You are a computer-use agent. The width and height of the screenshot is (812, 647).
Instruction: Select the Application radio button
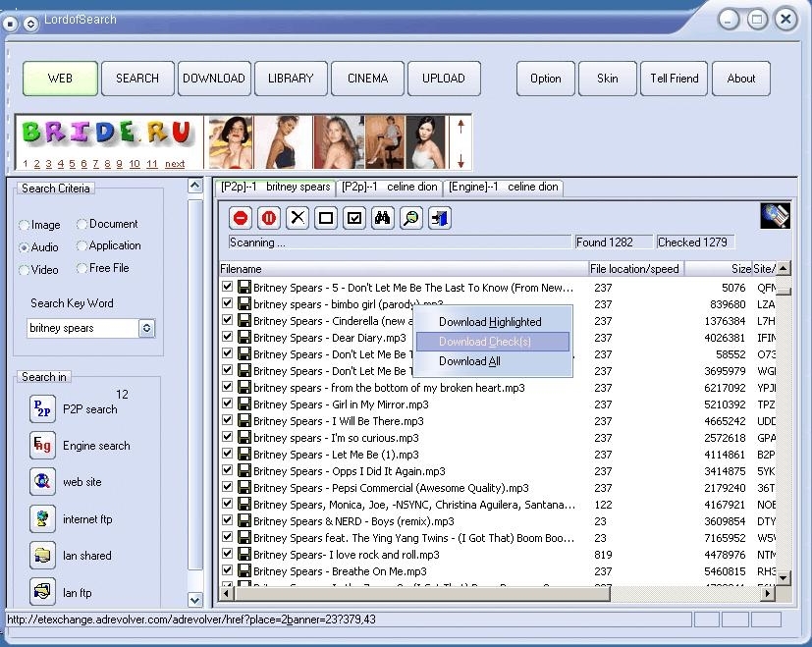click(81, 245)
